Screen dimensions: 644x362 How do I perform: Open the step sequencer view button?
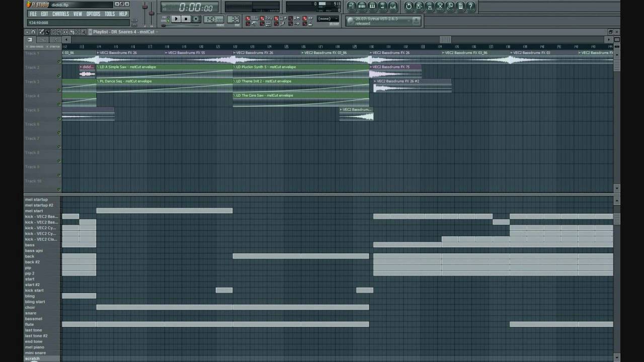click(362, 7)
